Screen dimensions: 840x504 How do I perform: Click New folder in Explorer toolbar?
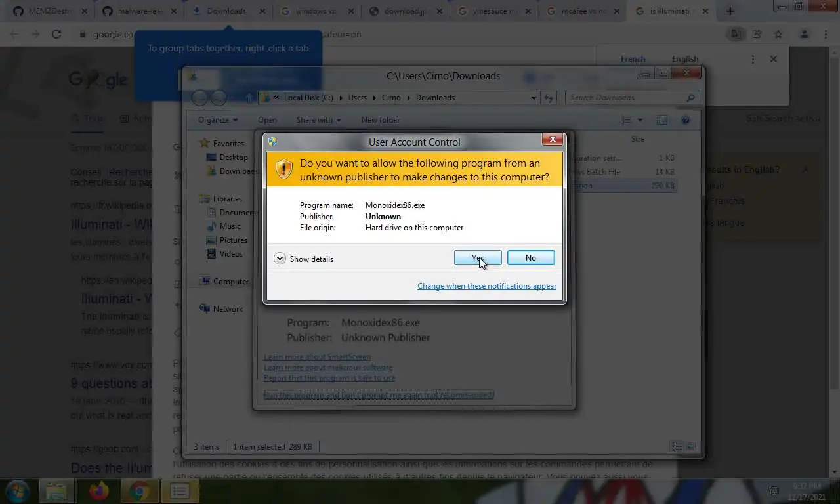[x=380, y=120]
